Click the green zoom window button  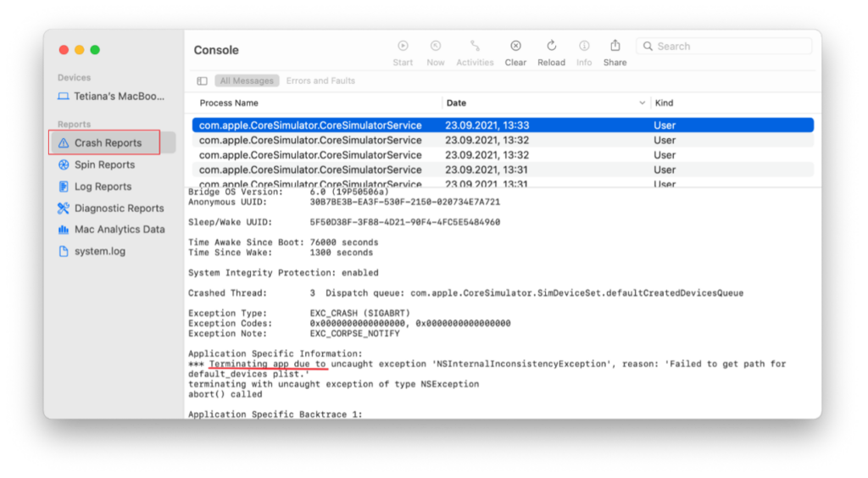(95, 50)
